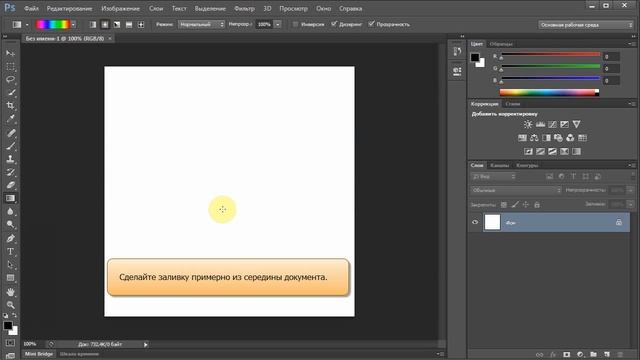The width and height of the screenshot is (640, 360).
Task: Open the Файл menu
Action: [x=31, y=8]
